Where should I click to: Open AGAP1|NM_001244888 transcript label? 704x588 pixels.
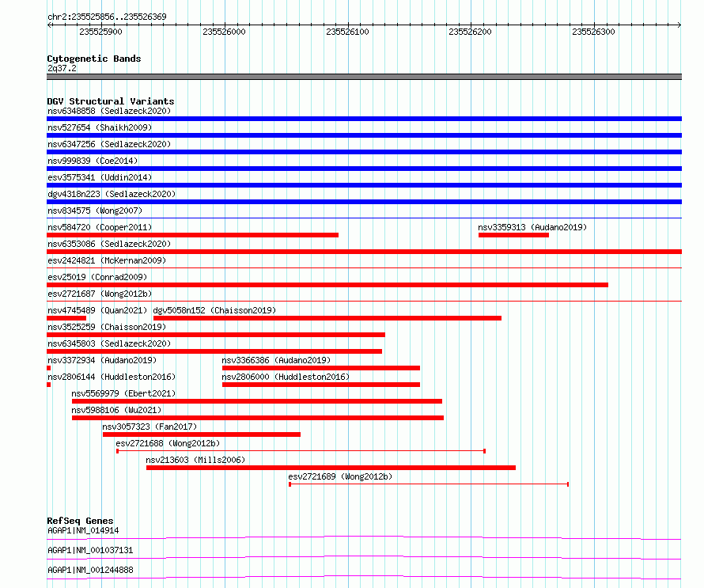pyautogui.click(x=90, y=570)
